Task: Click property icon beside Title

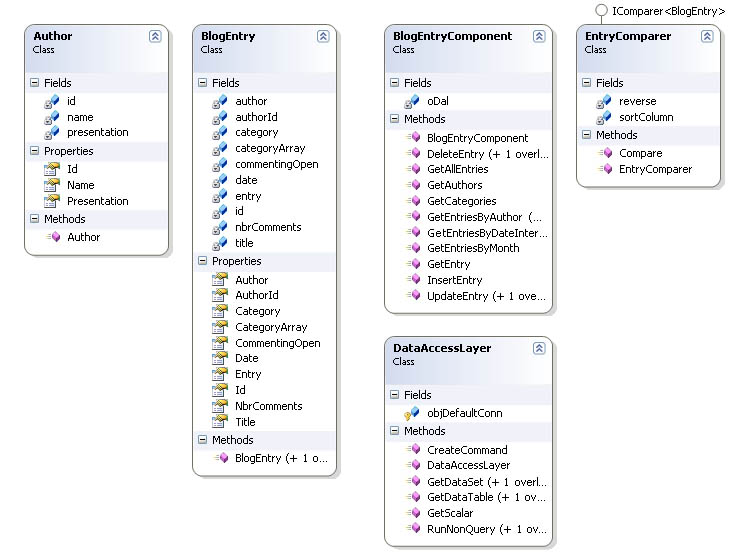Action: pos(220,422)
